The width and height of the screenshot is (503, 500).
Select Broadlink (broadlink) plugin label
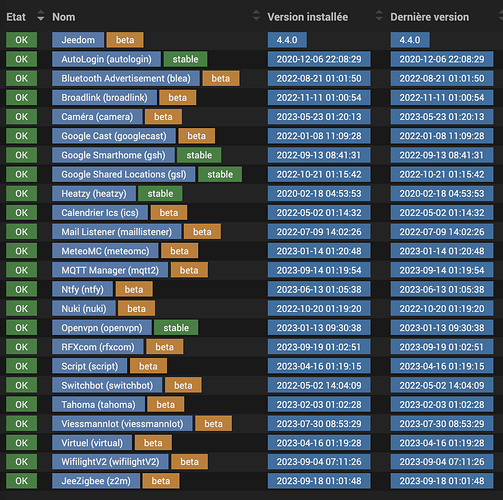coord(104,98)
